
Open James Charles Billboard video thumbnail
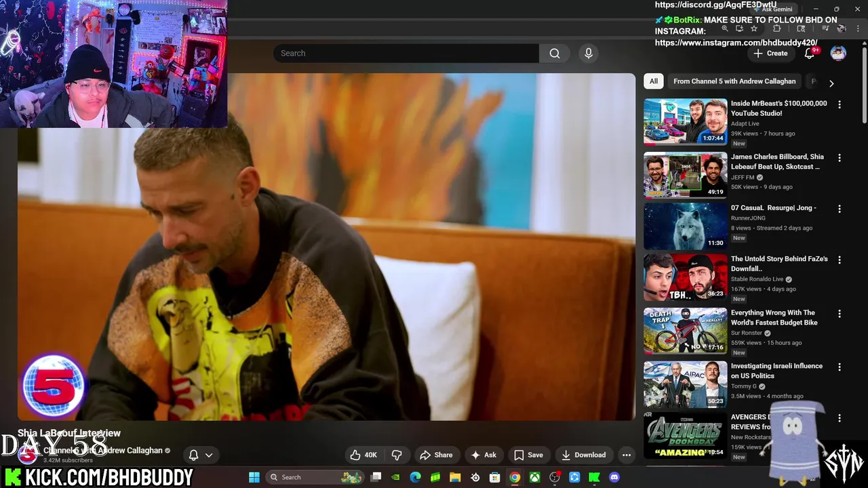click(x=685, y=175)
